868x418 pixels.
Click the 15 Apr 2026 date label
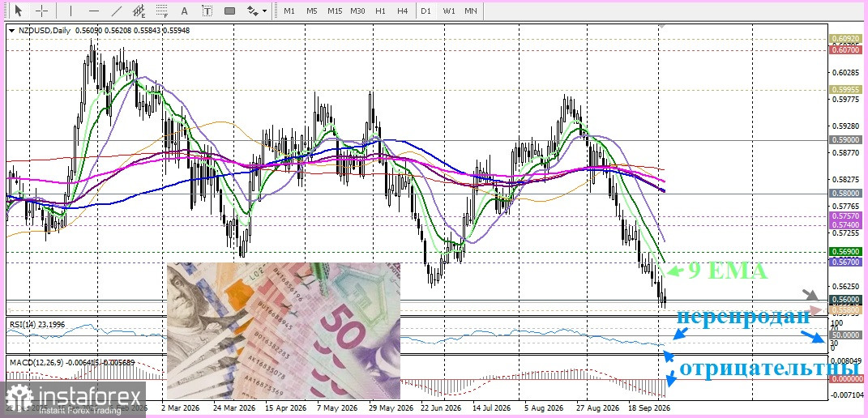284,407
